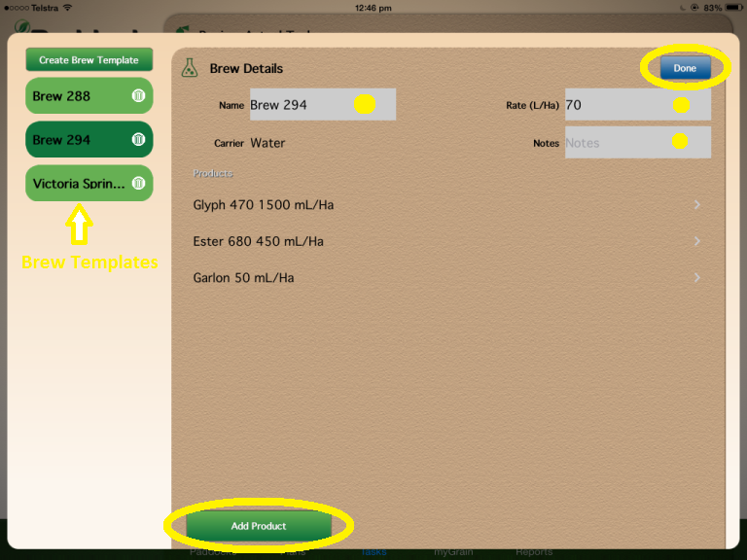Image resolution: width=747 pixels, height=560 pixels.
Task: Expand the Glyph 470 product row chevron
Action: pyautogui.click(x=696, y=205)
